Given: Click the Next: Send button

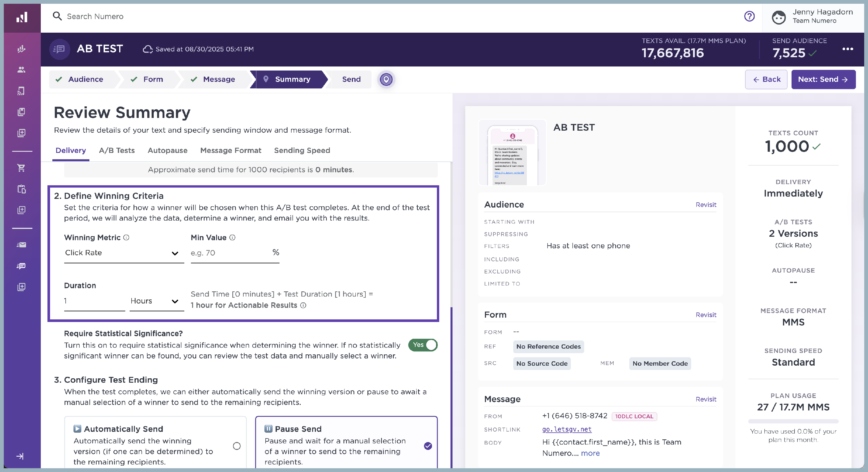Looking at the screenshot, I should [x=823, y=79].
